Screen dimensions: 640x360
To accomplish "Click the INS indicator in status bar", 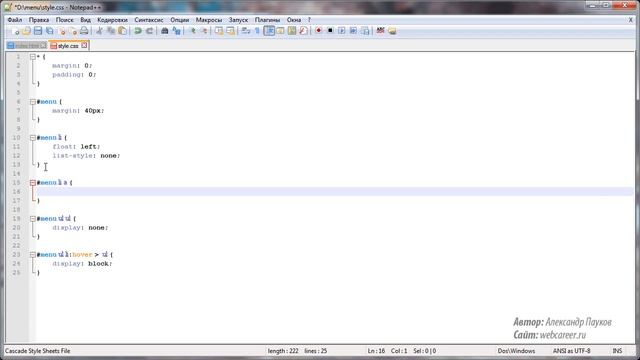I will coord(617,351).
